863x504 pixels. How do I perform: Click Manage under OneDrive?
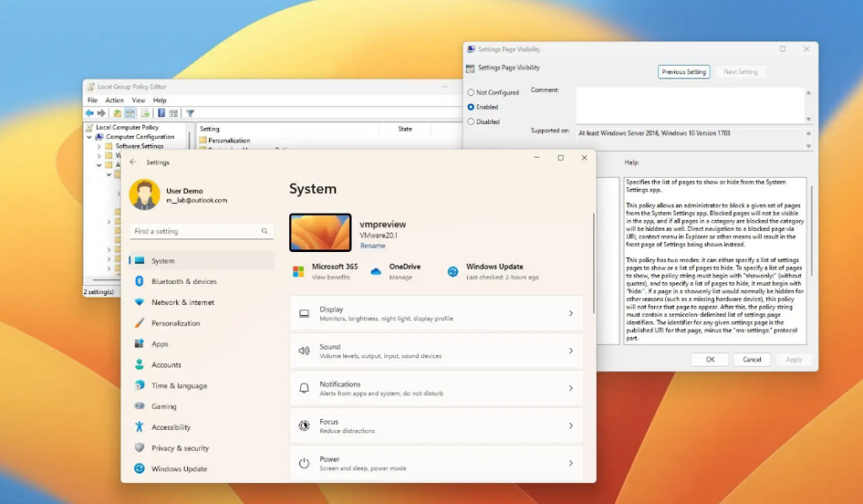[400, 277]
